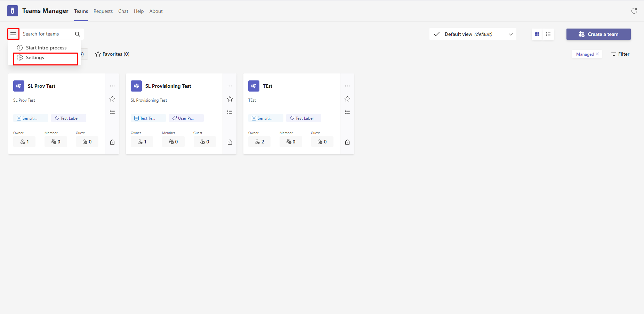
Task: Refresh the page with the reload icon
Action: (634, 11)
